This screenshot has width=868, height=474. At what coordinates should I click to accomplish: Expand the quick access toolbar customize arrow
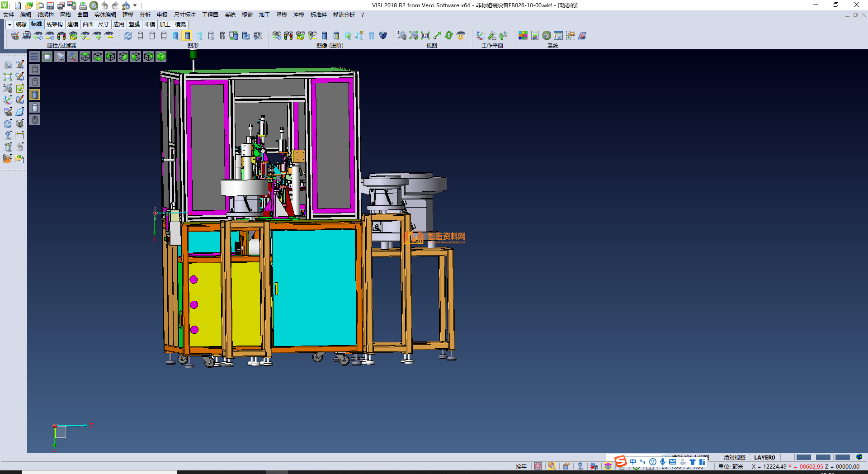click(x=135, y=5)
